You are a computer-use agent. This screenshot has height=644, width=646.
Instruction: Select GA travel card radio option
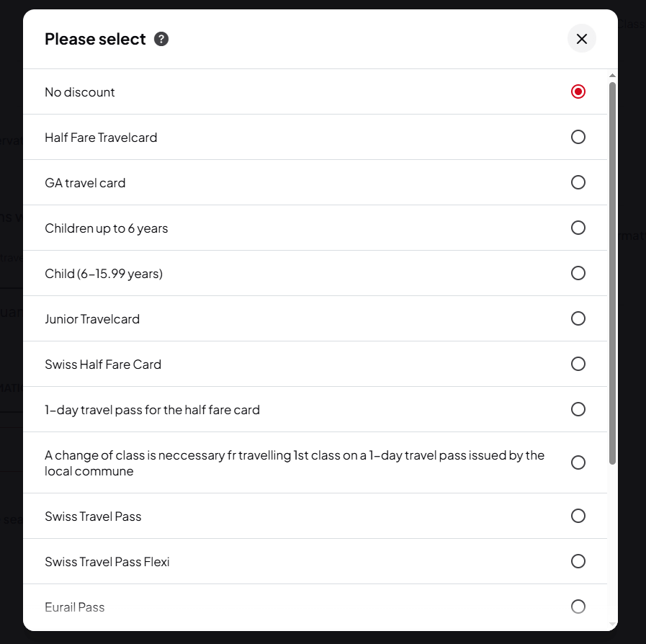click(578, 182)
